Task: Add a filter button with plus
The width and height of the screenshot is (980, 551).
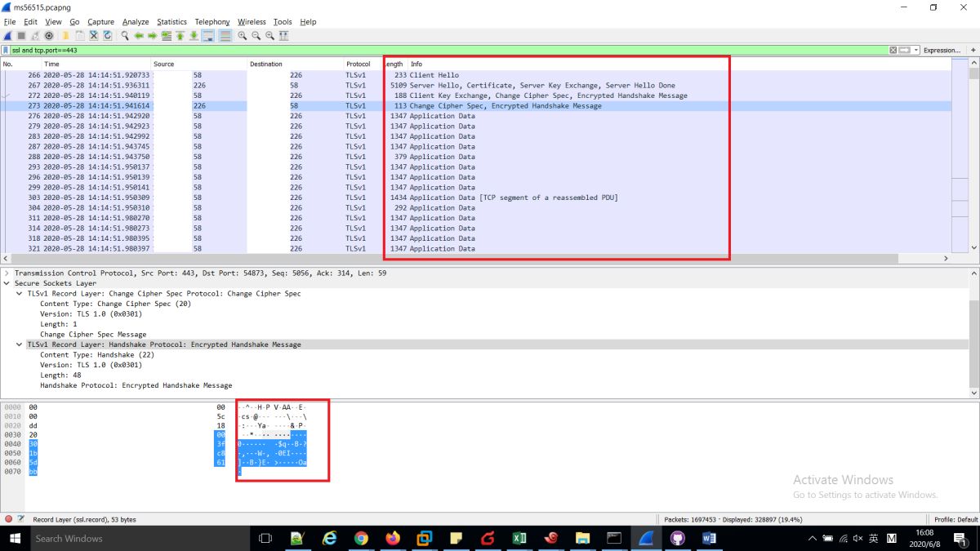Action: point(973,50)
